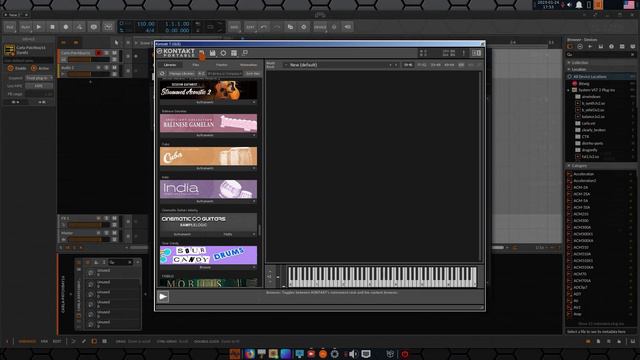Open Balinese Gamelan library tile
640x360 pixels.
pyautogui.click(x=209, y=123)
